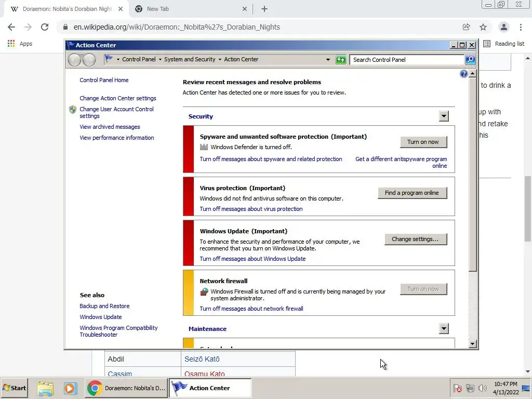Open the Reading list
The image size is (532, 399).
(504, 44)
